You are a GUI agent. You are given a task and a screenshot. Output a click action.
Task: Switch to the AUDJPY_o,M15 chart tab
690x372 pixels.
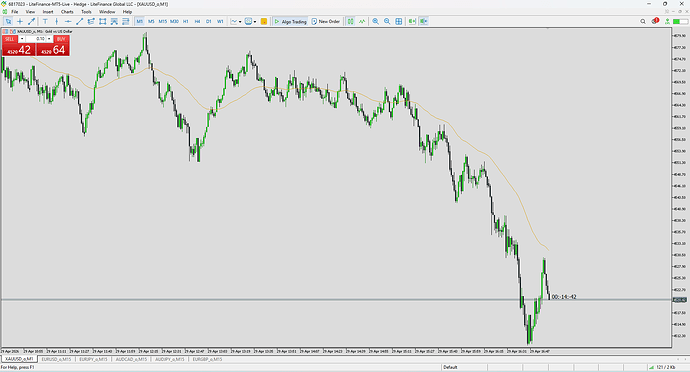[169, 359]
